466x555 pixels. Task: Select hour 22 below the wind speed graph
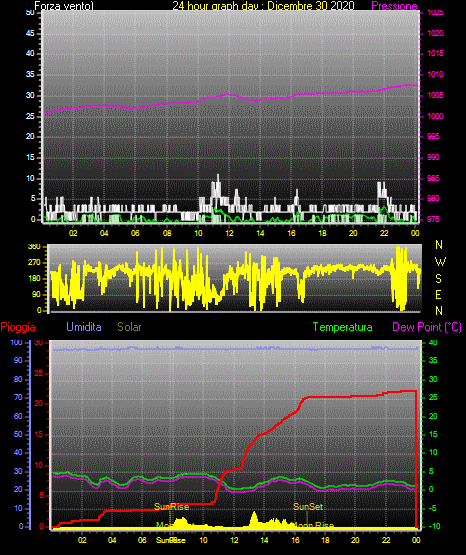(x=384, y=233)
